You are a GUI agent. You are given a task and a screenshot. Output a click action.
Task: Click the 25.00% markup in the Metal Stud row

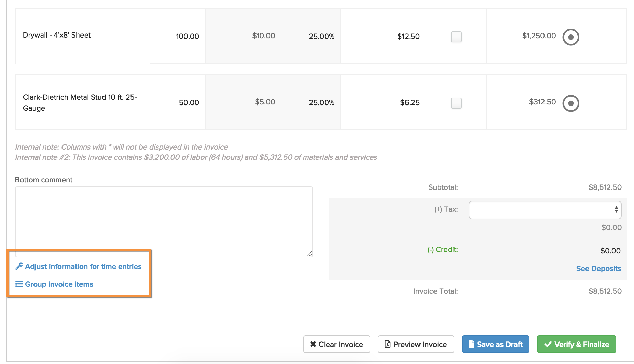pos(321,102)
